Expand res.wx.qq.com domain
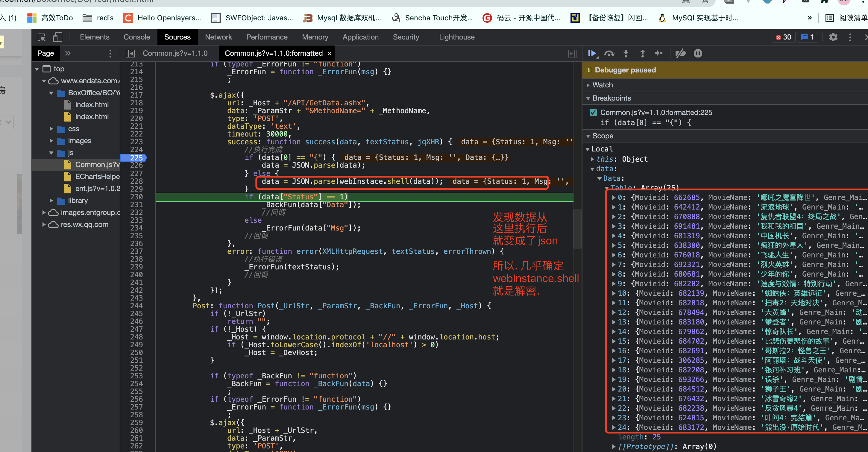The width and height of the screenshot is (868, 452). coord(44,225)
